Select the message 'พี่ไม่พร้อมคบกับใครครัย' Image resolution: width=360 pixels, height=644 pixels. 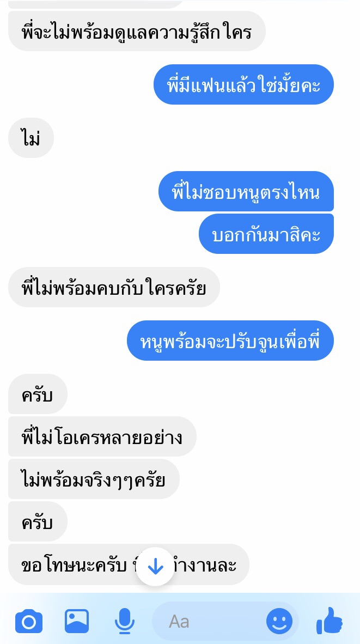[x=114, y=287]
